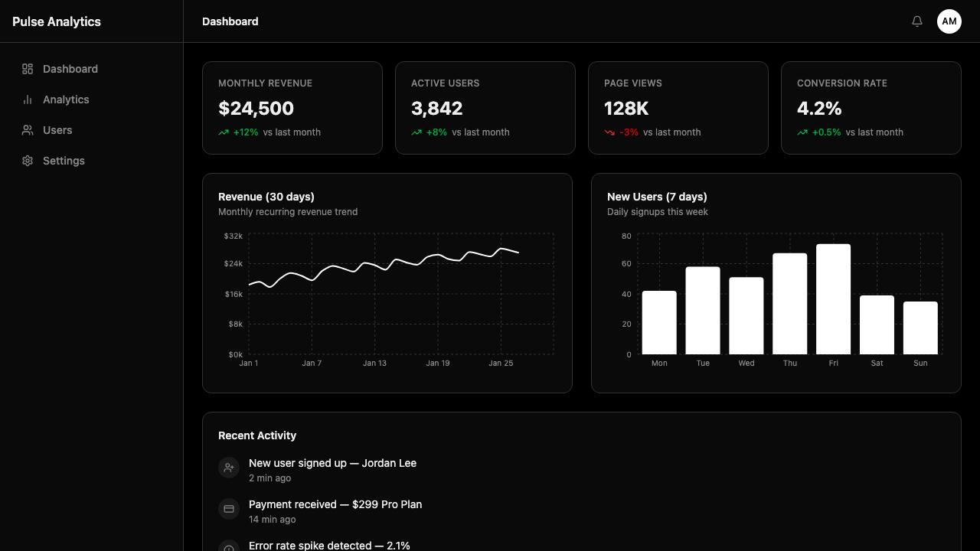Screen dimensions: 980x551
Task: Open the Active Users stat card
Action: coord(485,108)
